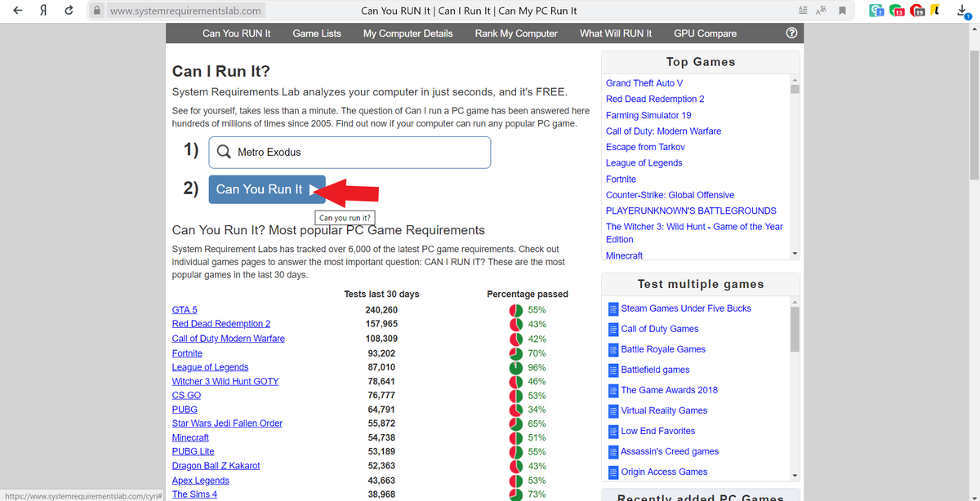Click list icon beside Steam Games Under Five Bucks
The width and height of the screenshot is (980, 501).
[x=613, y=308]
